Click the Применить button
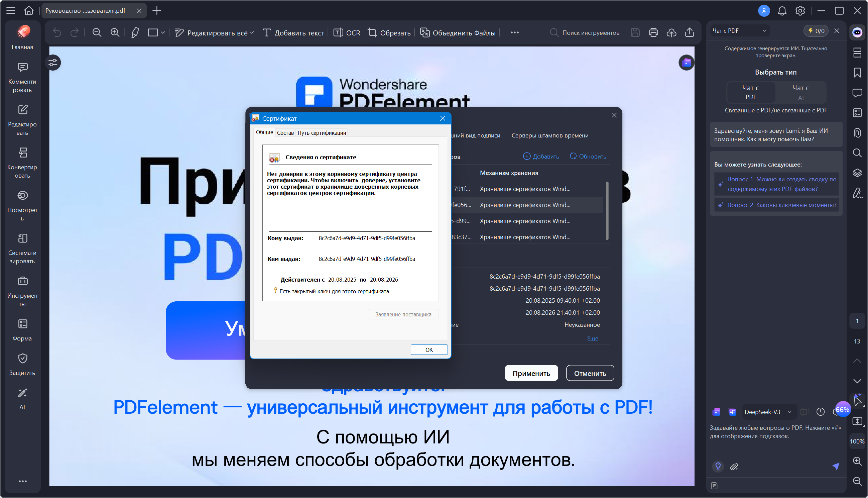This screenshot has width=868, height=498. [x=531, y=373]
